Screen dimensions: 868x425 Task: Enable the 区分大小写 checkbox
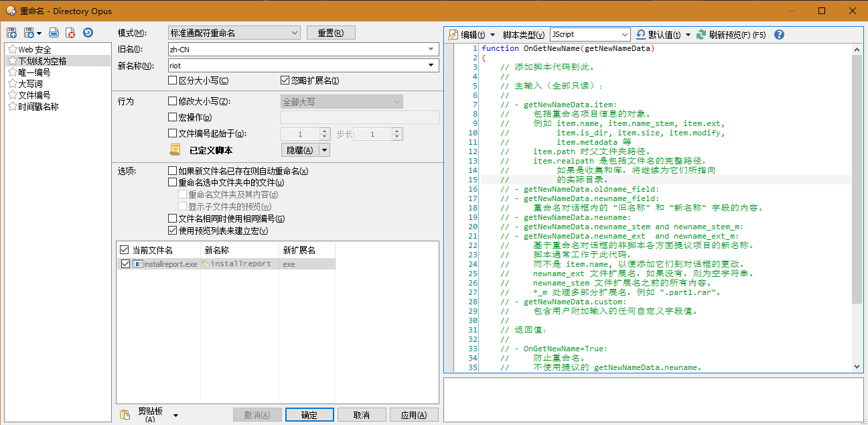click(x=173, y=81)
